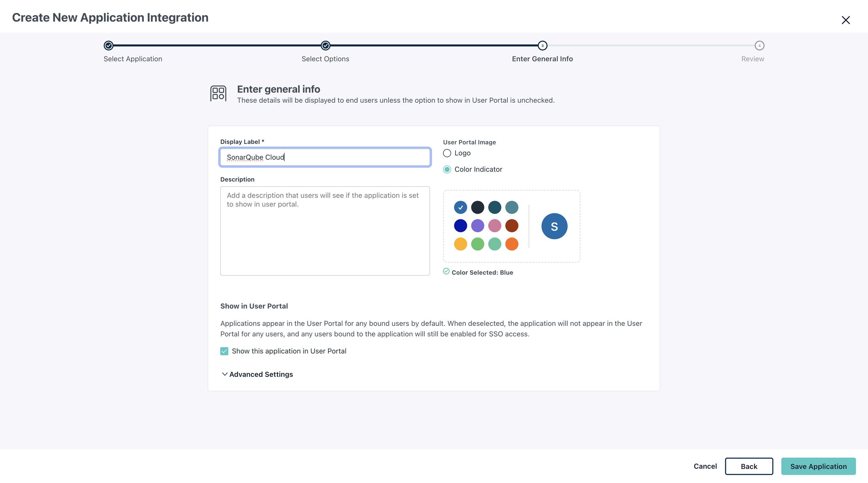Click the Select Application step checkmark icon
The image size is (868, 483).
pos(109,46)
